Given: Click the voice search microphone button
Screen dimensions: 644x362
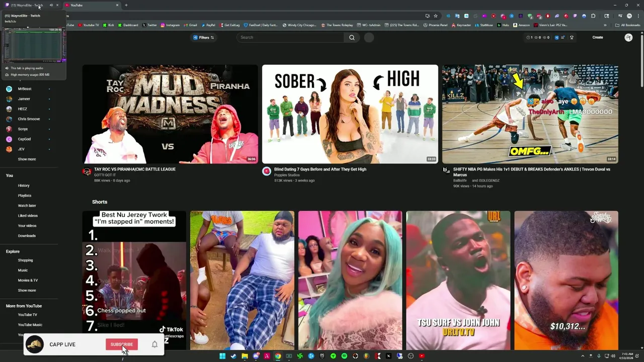Looking at the screenshot, I should click(x=369, y=37).
